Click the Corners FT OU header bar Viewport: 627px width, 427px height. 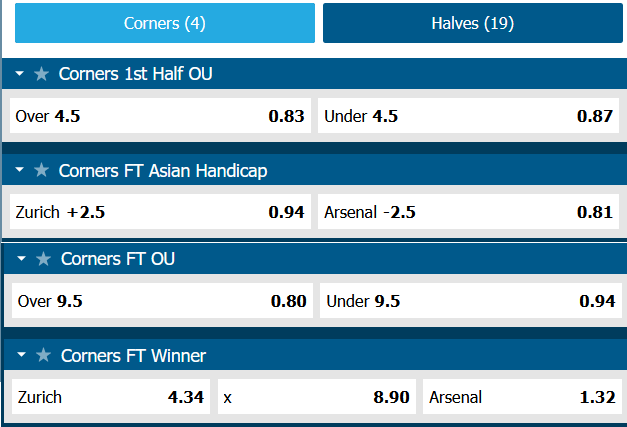tap(350, 259)
